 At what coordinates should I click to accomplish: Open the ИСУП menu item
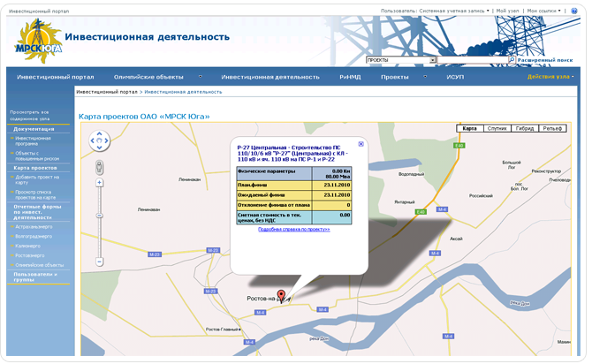point(455,77)
